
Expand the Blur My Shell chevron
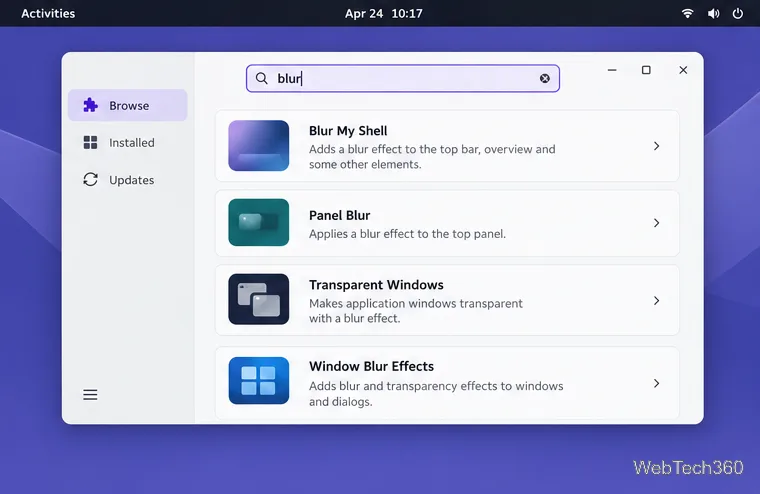coord(656,146)
